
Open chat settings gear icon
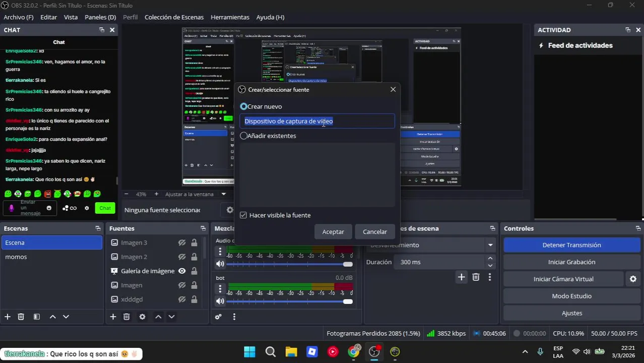[87, 208]
